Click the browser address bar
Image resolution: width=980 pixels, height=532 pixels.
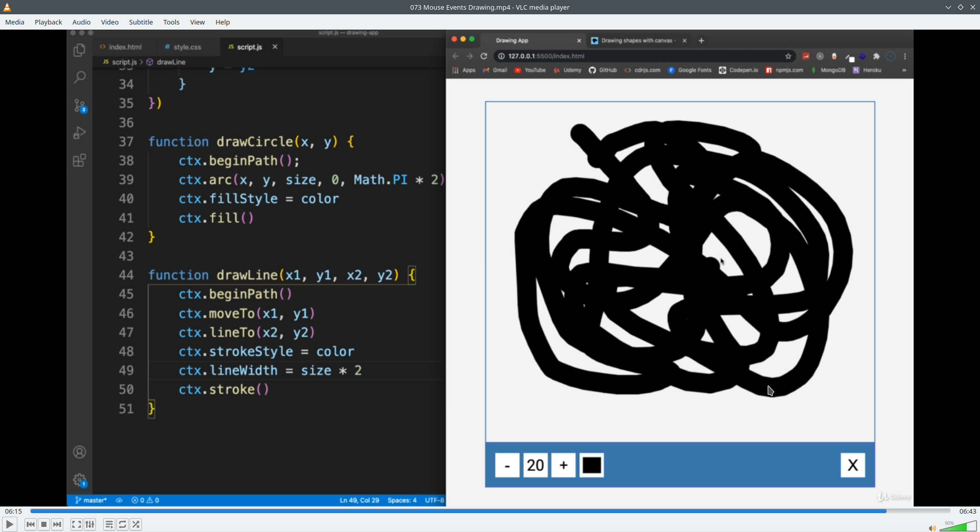tap(645, 56)
